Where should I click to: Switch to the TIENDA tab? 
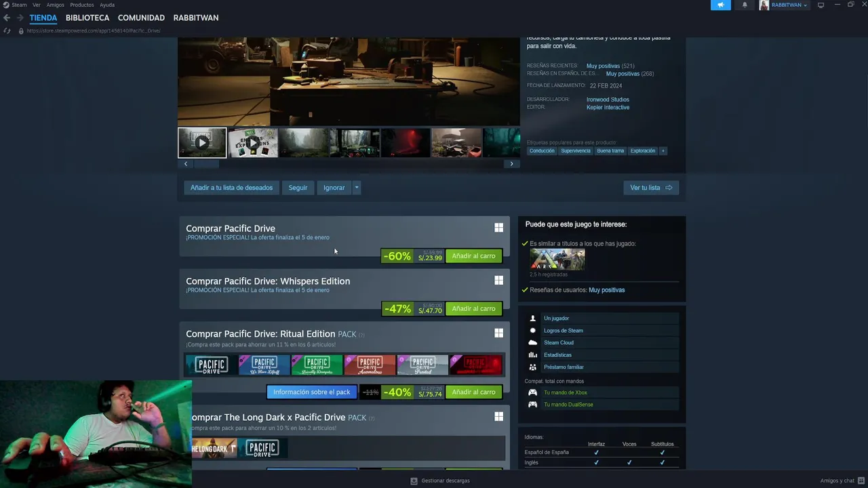point(43,18)
